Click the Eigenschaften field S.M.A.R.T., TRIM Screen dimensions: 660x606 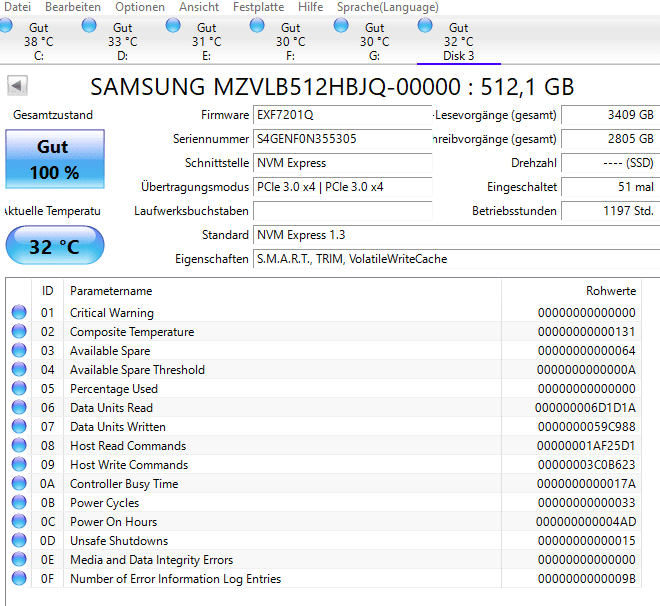[x=457, y=259]
